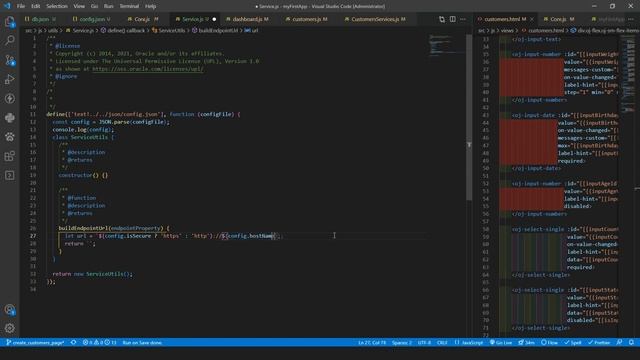This screenshot has width=640, height=360.
Task: Open More Actions ellipsis of the right editor
Action: click(631, 19)
